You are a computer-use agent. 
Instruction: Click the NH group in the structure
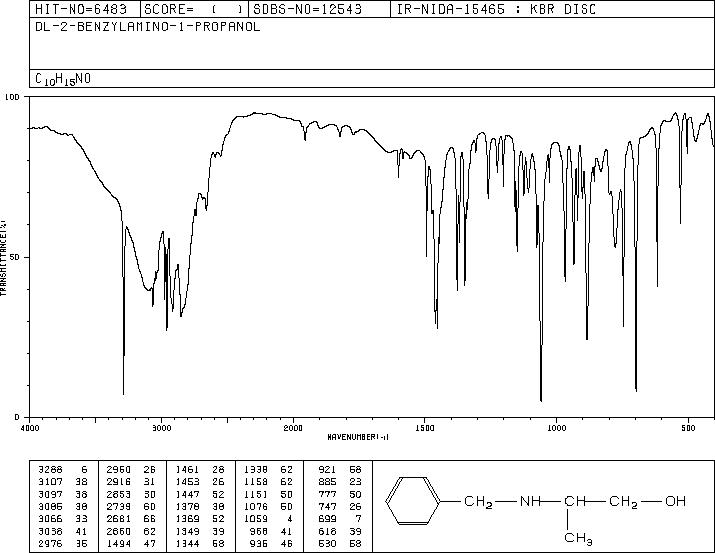tap(530, 501)
